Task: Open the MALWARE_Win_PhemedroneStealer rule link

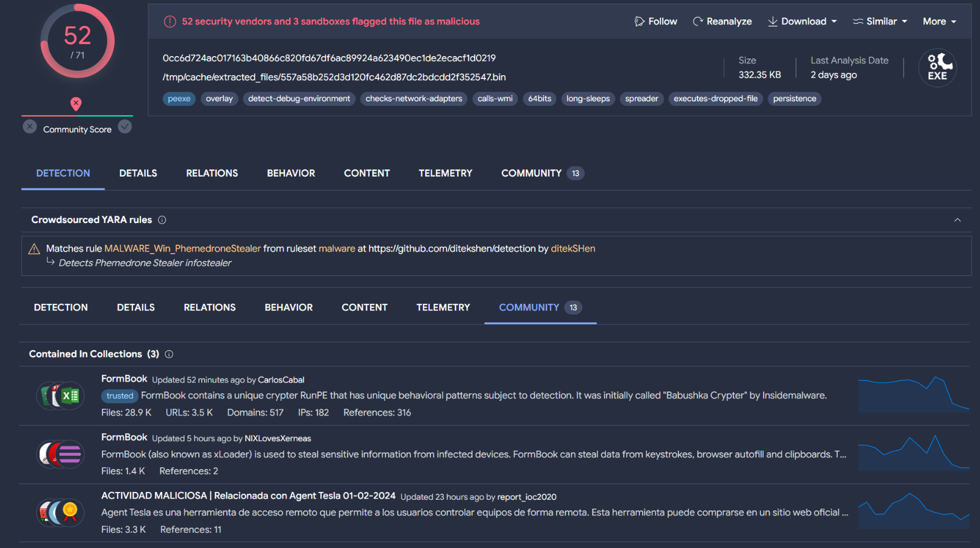Action: [x=183, y=248]
